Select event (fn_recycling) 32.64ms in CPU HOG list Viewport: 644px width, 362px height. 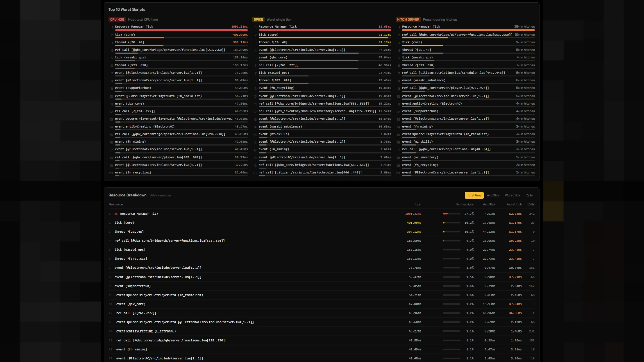pyautogui.click(x=179, y=173)
